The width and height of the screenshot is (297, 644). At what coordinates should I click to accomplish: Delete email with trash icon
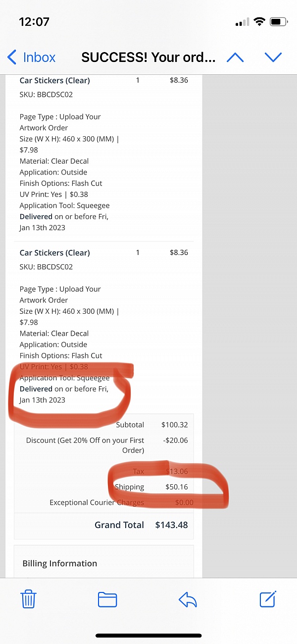point(28,599)
